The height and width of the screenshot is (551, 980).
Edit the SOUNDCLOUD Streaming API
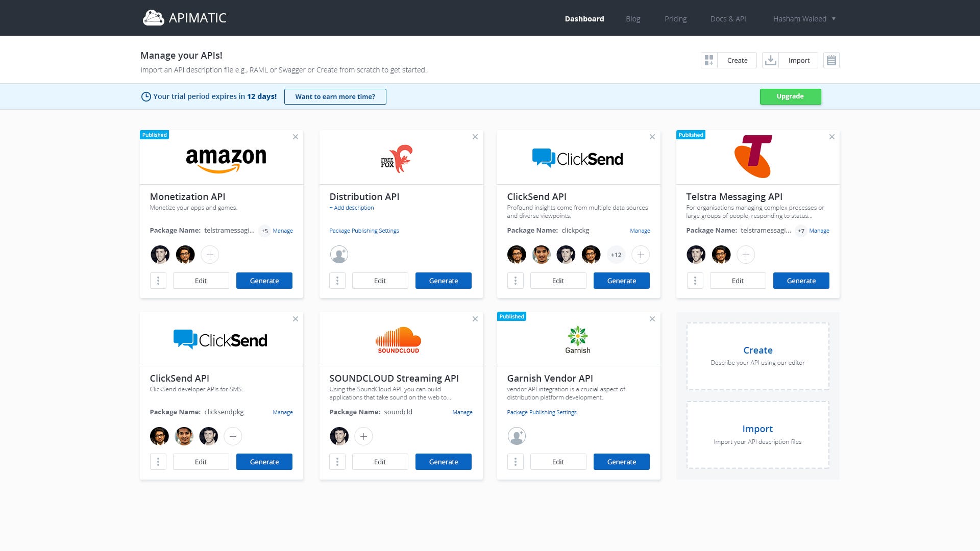coord(380,462)
